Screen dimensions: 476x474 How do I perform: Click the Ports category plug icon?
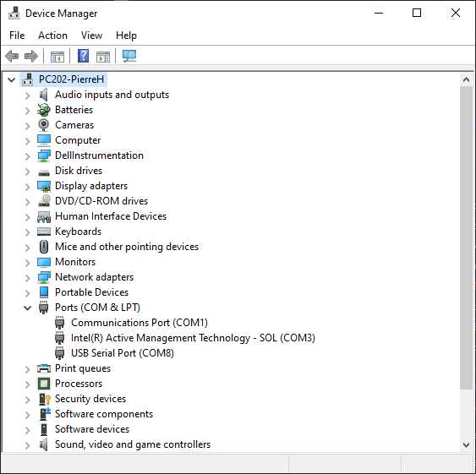(x=44, y=308)
